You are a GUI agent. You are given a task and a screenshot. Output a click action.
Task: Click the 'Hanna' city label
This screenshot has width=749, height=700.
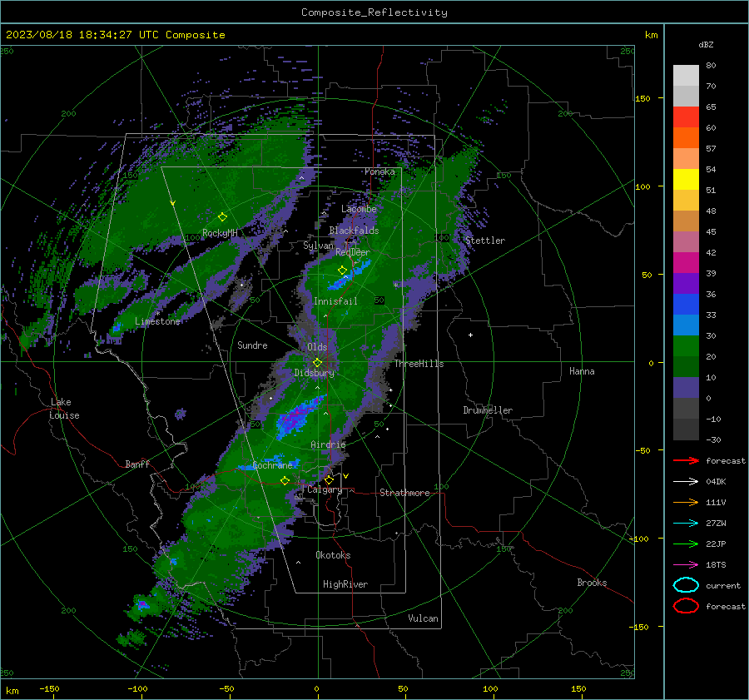coord(582,371)
